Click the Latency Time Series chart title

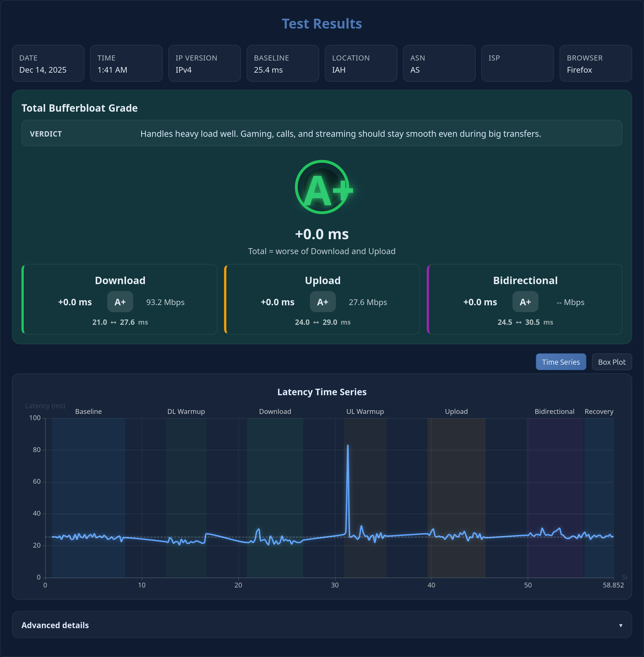322,392
